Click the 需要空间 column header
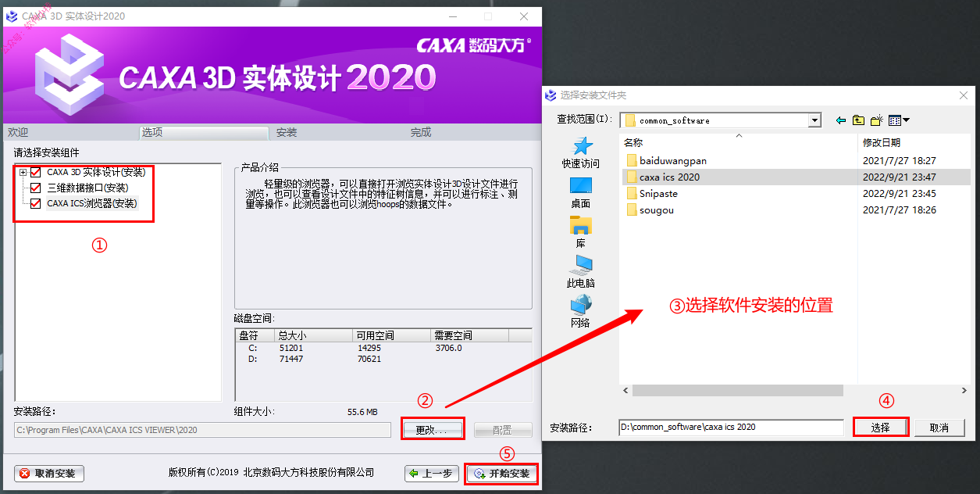This screenshot has height=494, width=980. (x=470, y=335)
